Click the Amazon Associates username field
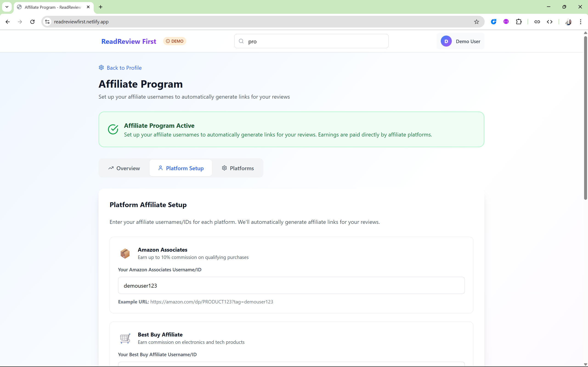 tap(291, 285)
